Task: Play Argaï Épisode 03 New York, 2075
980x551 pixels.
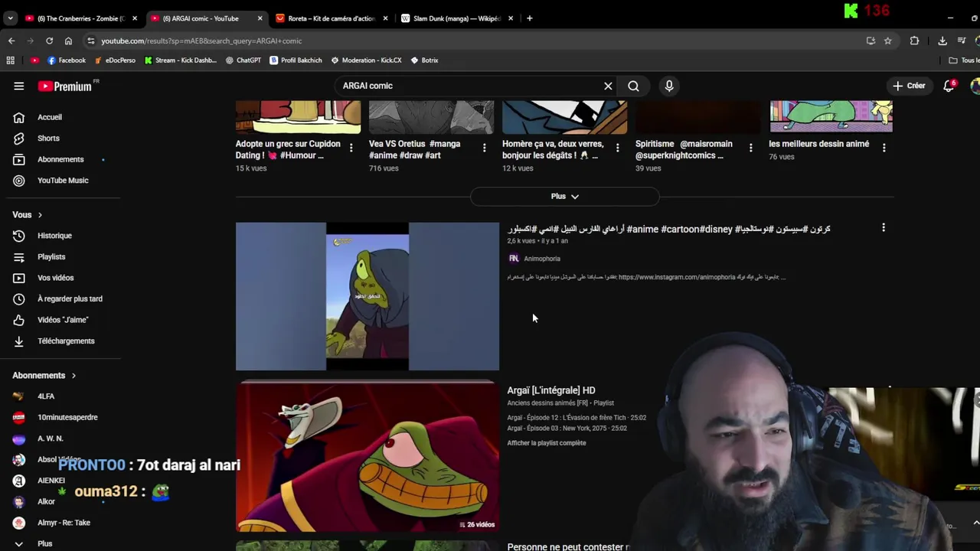Action: (567, 429)
